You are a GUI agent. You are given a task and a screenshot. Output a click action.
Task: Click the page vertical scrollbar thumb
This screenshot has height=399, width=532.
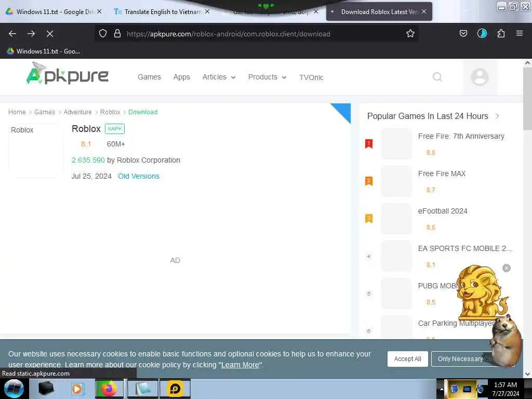click(527, 98)
